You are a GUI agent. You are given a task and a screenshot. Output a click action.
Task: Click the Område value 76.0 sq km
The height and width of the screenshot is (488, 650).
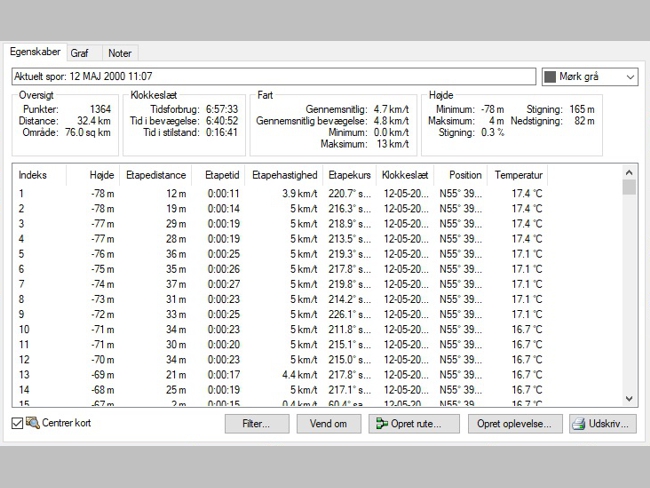coord(87,133)
